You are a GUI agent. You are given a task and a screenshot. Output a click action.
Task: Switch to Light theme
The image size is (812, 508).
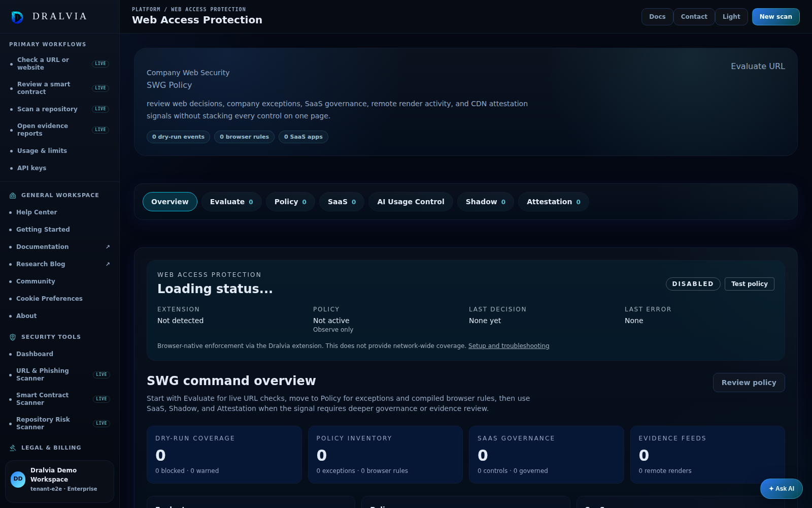731,17
